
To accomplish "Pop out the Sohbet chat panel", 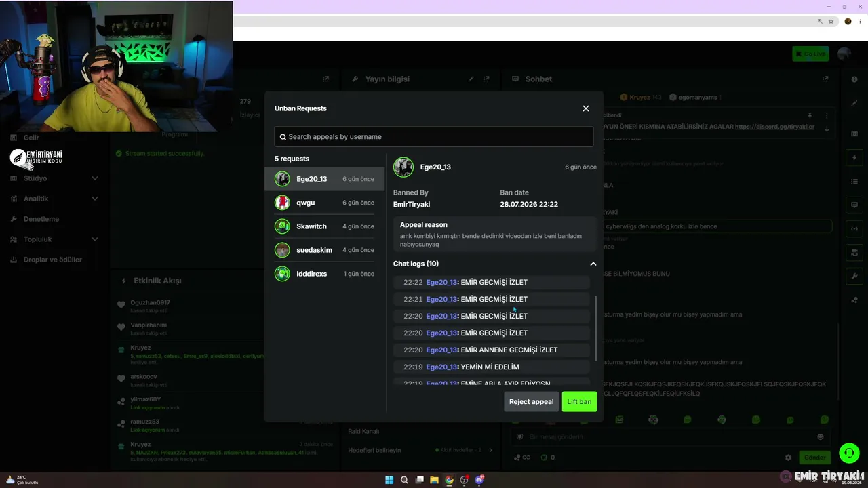I will 825,79.
